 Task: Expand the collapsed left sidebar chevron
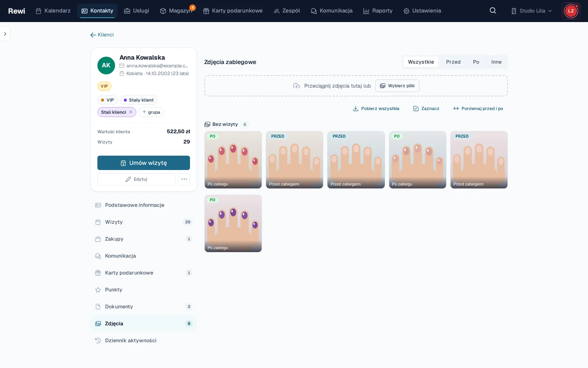(x=5, y=34)
